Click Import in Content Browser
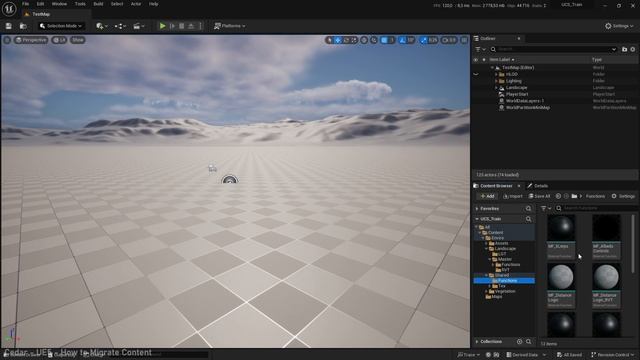 pos(513,196)
